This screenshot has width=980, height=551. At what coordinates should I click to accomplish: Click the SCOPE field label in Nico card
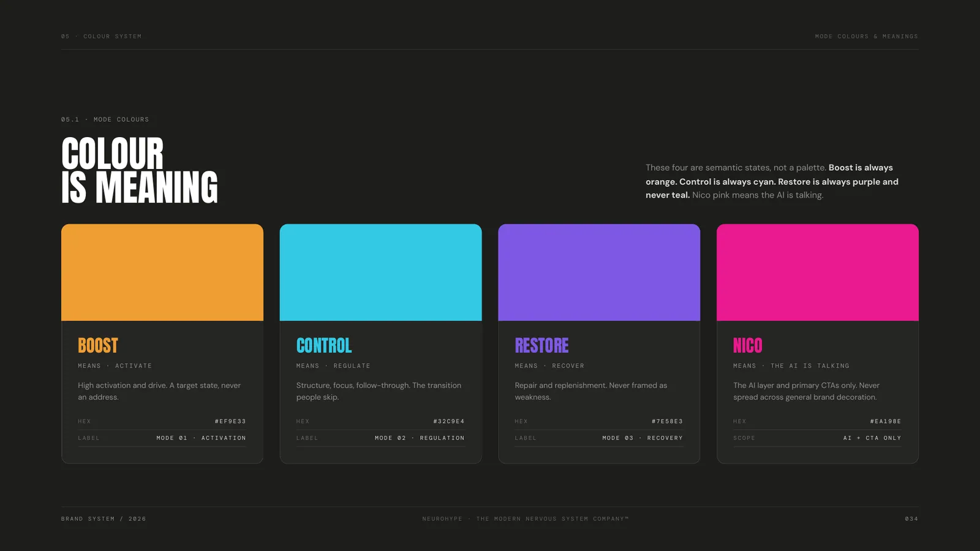pos(744,438)
